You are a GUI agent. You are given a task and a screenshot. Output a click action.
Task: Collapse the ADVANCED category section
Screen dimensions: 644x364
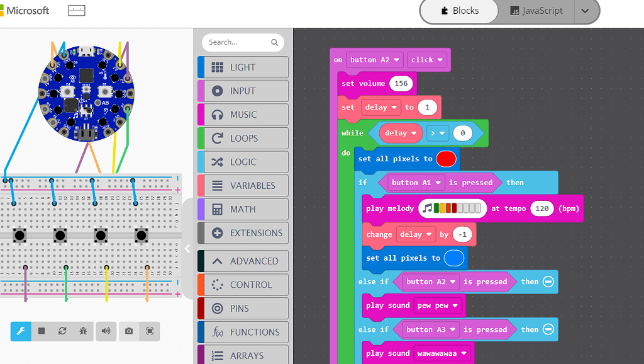pos(243,261)
